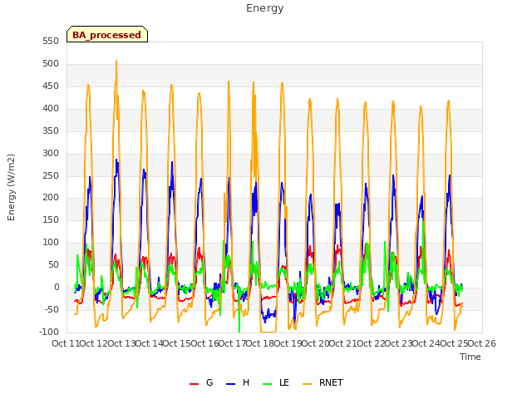The image size is (532, 399).
Task: Click the Oct 15 x-axis label
Action: click(177, 343)
